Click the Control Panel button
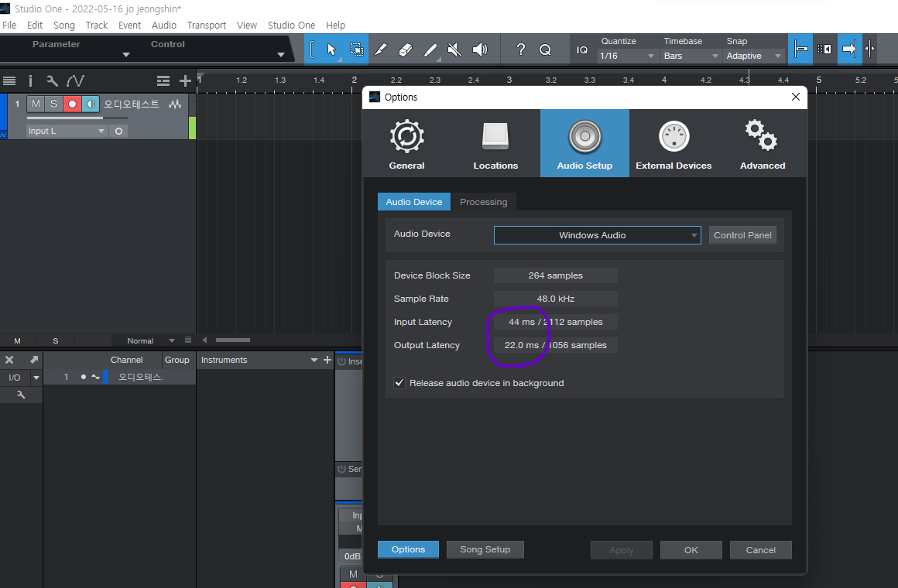 742,235
